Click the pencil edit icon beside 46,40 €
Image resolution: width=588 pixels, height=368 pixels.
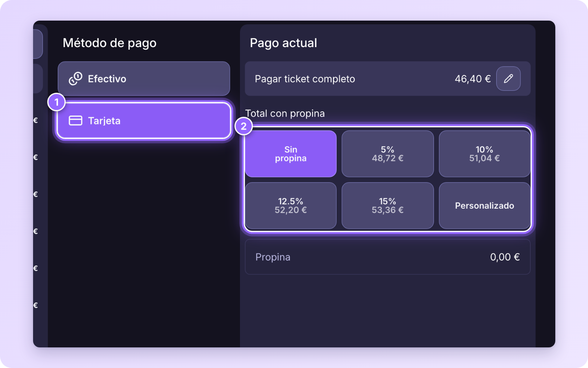point(508,78)
